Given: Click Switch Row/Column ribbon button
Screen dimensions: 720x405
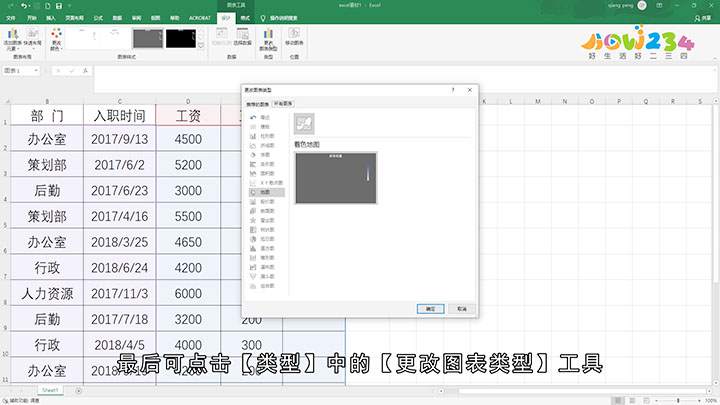Looking at the screenshot, I should [x=221, y=37].
